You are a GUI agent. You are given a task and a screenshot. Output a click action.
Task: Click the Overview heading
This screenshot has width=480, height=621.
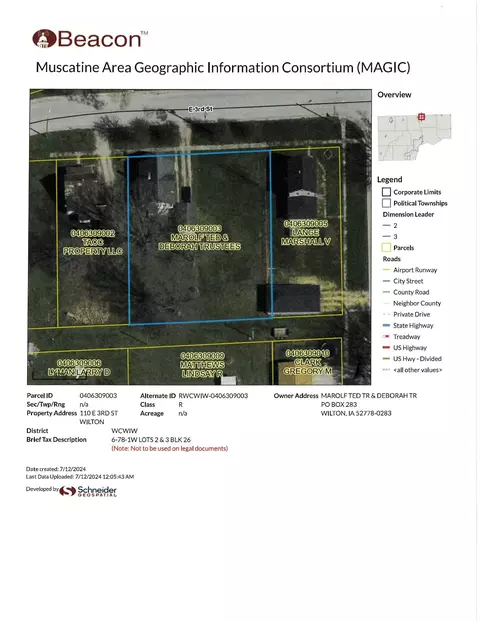394,95
